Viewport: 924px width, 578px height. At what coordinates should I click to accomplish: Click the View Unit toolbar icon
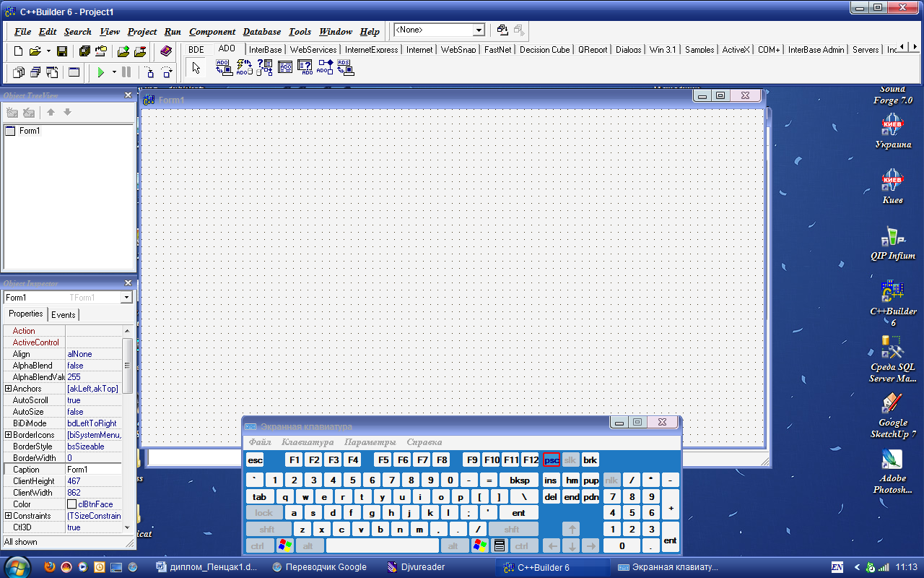tap(19, 72)
